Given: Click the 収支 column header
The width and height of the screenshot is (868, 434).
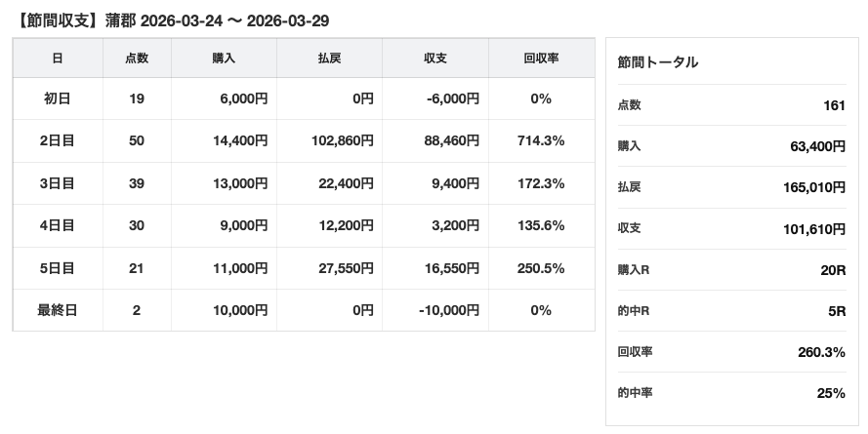Looking at the screenshot, I should pos(435,59).
